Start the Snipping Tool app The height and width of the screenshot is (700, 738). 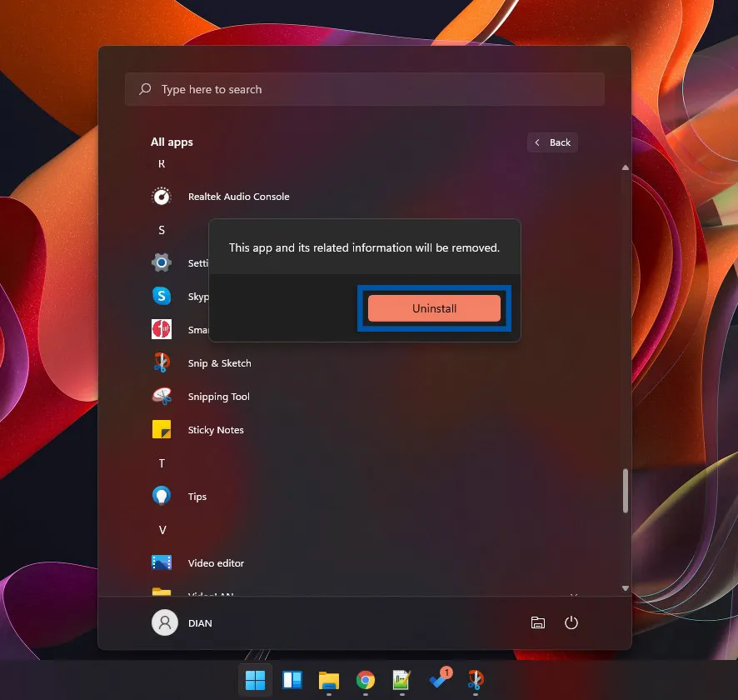(x=218, y=396)
